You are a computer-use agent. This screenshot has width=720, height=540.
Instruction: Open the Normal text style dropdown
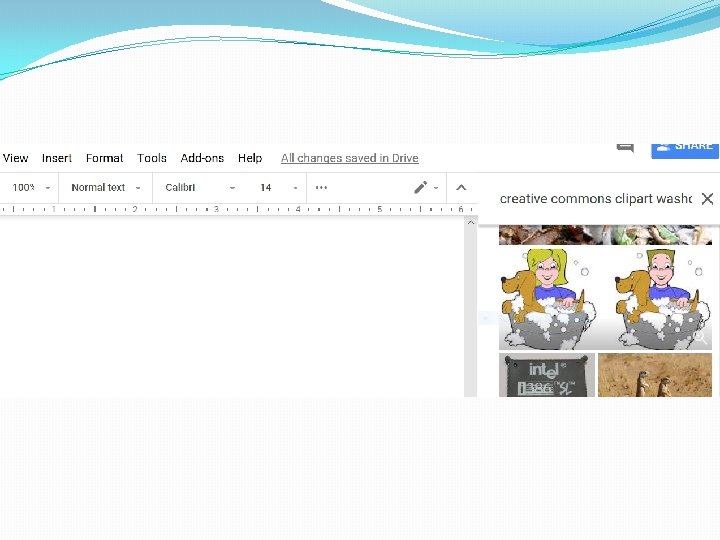[106, 187]
